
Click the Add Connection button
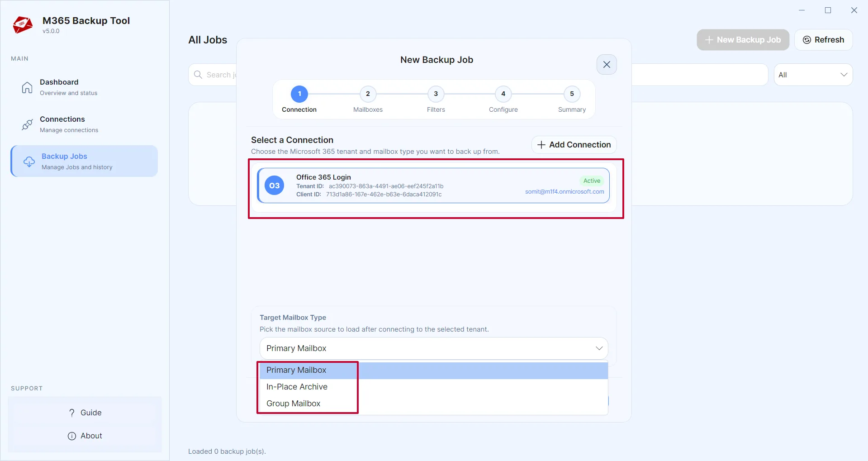[x=574, y=145]
